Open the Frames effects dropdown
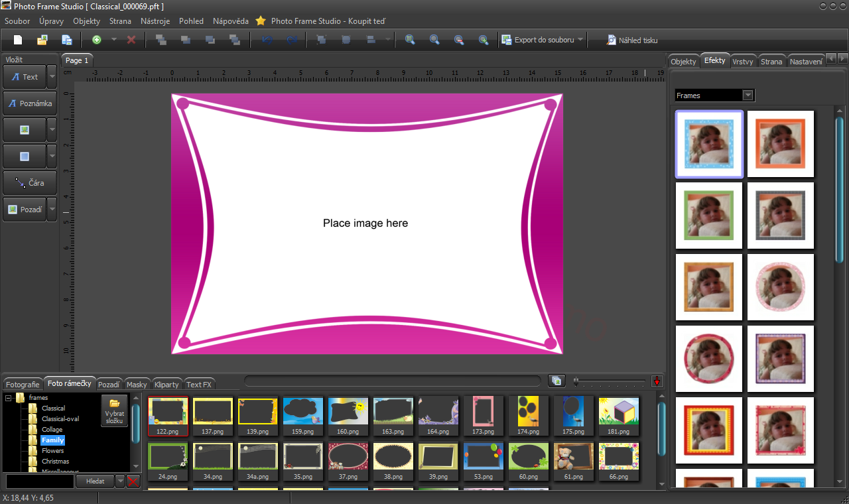 748,95
